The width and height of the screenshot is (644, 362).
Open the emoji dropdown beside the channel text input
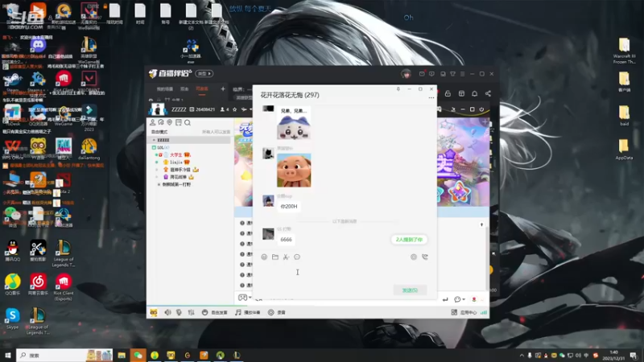(x=245, y=298)
